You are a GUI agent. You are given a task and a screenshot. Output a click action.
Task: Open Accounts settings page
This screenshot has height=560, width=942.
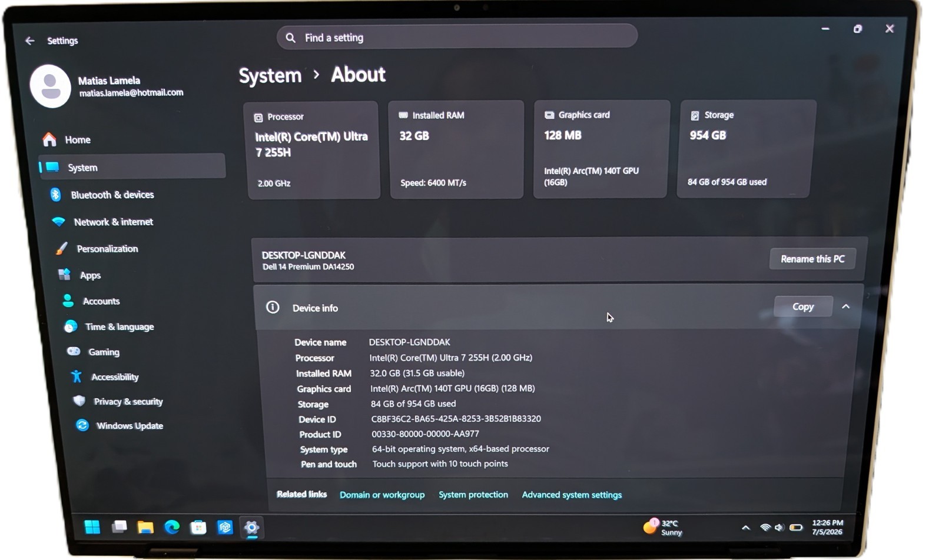coord(101,301)
